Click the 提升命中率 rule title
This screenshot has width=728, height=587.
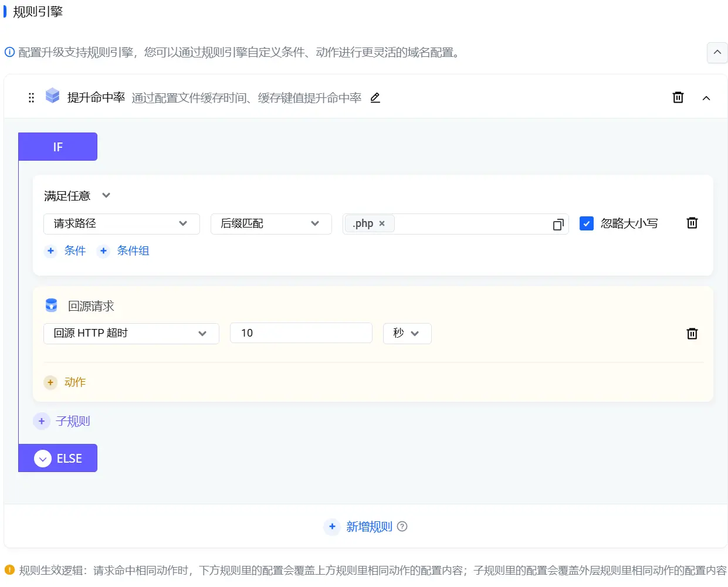click(96, 97)
